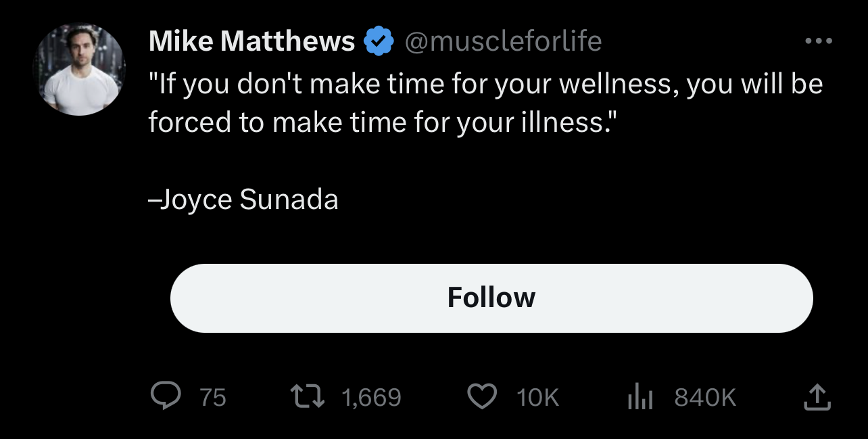Click Mike Matthews profile picture
This screenshot has height=439, width=868.
click(x=79, y=69)
